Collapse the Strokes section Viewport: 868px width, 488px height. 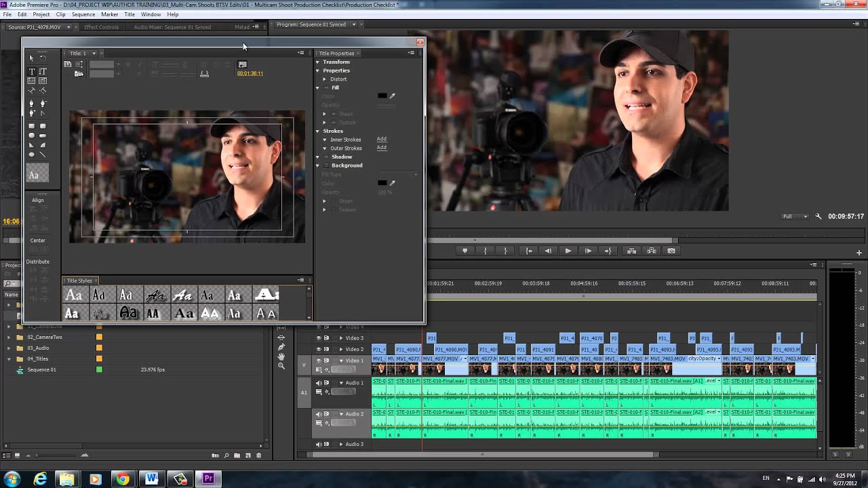pyautogui.click(x=317, y=131)
